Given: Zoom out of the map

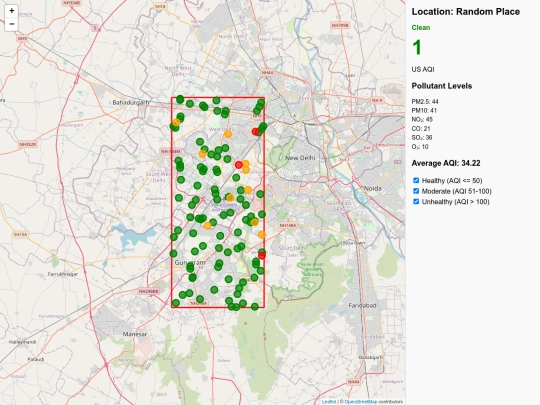Looking at the screenshot, I should point(11,24).
